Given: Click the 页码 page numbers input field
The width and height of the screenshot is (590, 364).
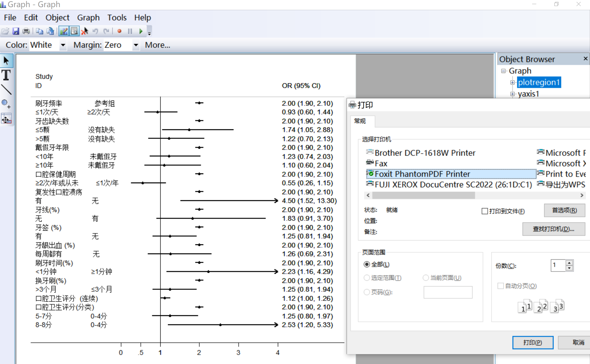Looking at the screenshot, I should pyautogui.click(x=448, y=292).
